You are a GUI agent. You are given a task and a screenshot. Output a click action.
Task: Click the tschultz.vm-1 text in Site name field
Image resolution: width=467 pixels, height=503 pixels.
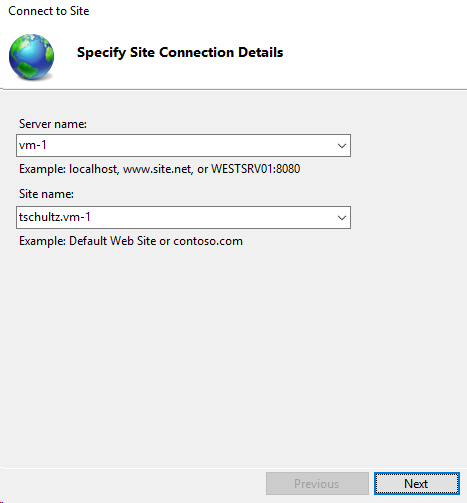[55, 217]
